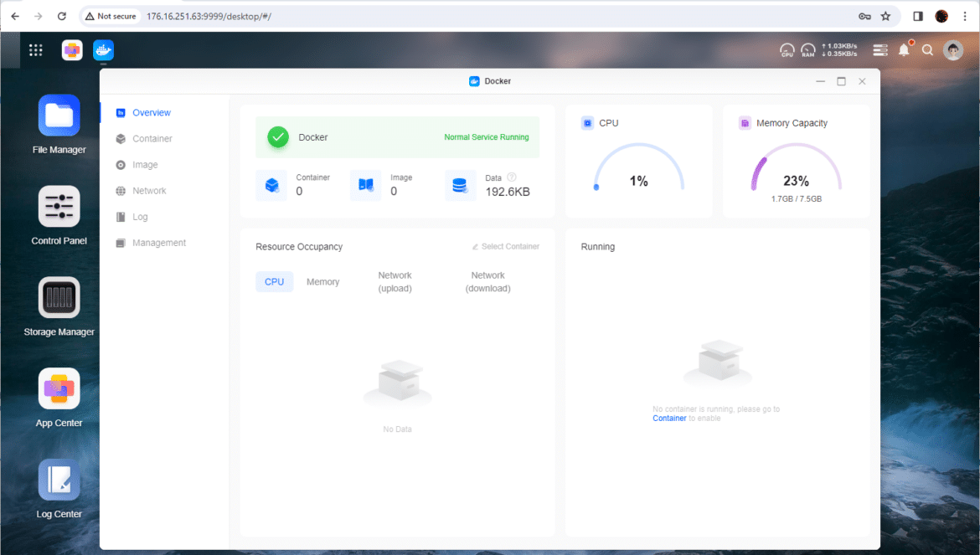Click the Not secure site info badge
The width and height of the screenshot is (980, 555).
111,16
